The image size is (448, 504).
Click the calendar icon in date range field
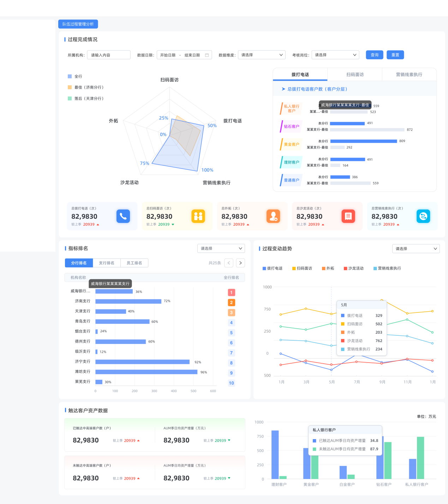207,55
